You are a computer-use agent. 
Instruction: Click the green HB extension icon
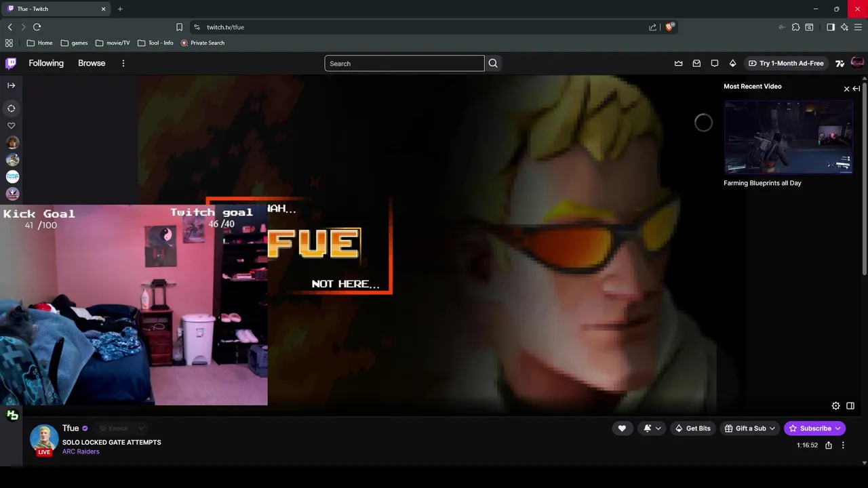(x=12, y=415)
